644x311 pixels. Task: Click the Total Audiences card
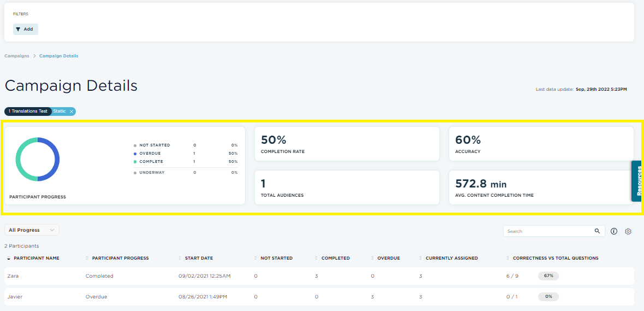[x=347, y=187]
